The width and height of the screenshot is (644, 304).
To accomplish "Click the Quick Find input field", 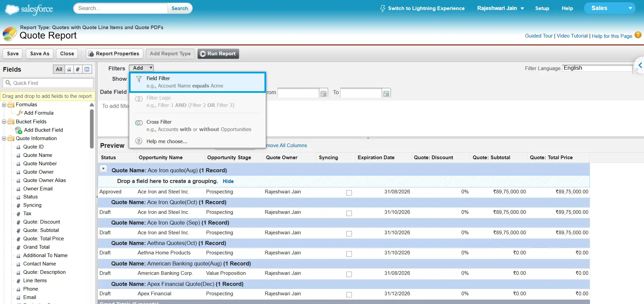I will [x=48, y=83].
